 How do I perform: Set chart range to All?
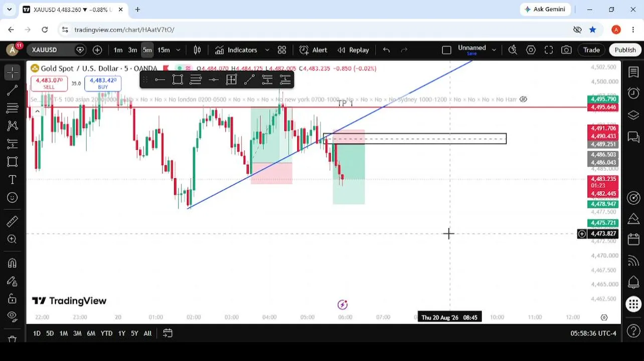[x=147, y=333]
